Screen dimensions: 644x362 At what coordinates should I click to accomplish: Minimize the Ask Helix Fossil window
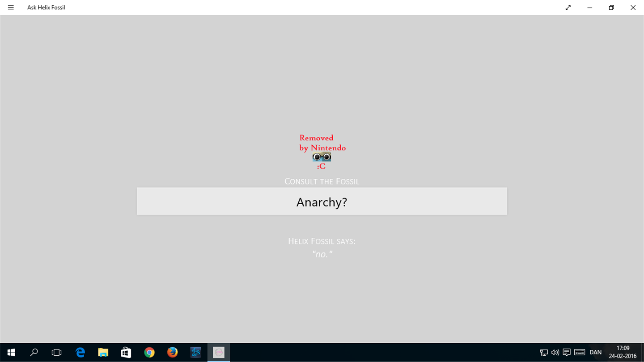point(590,8)
